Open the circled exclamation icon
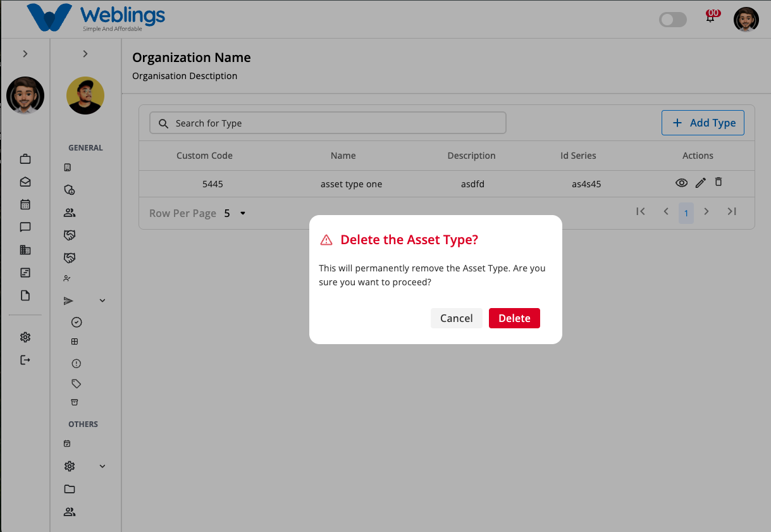Image resolution: width=771 pixels, height=532 pixels. pyautogui.click(x=77, y=364)
